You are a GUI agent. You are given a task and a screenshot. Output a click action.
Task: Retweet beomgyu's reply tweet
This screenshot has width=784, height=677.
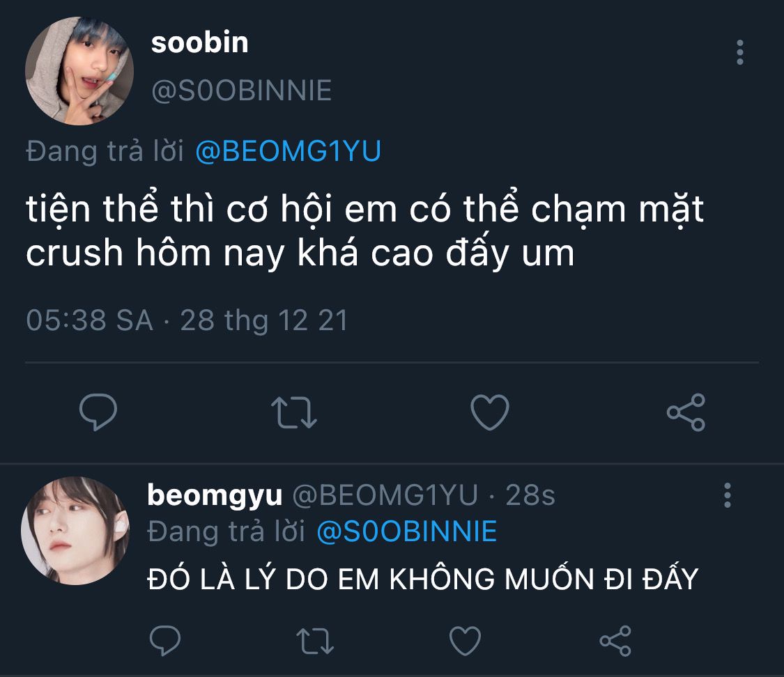(x=316, y=640)
